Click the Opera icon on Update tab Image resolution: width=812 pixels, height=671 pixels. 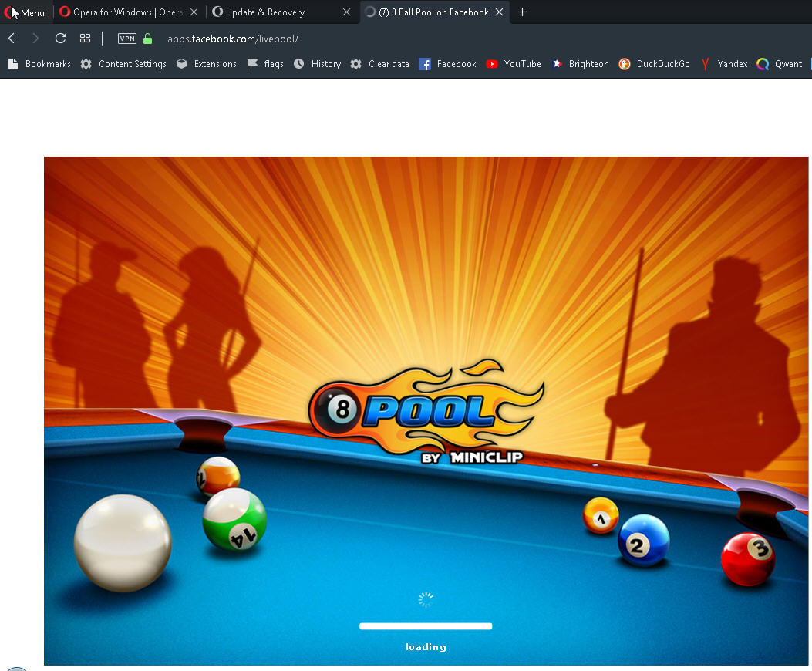(x=217, y=12)
